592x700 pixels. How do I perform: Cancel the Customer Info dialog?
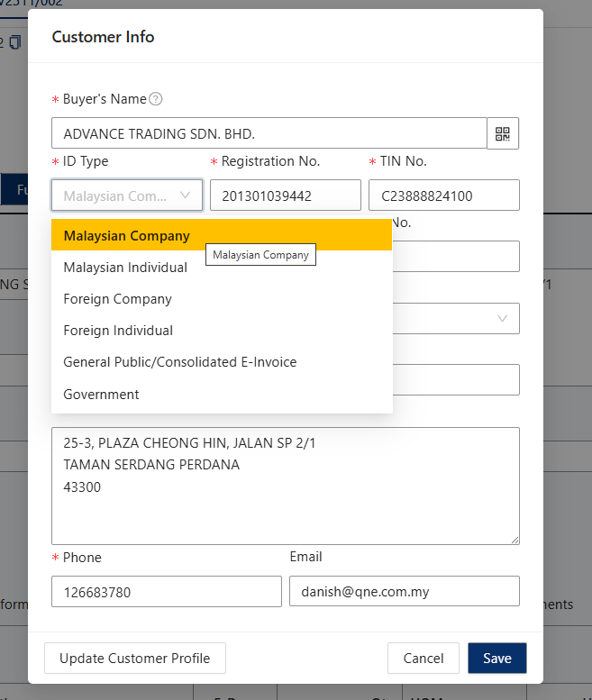coord(423,659)
